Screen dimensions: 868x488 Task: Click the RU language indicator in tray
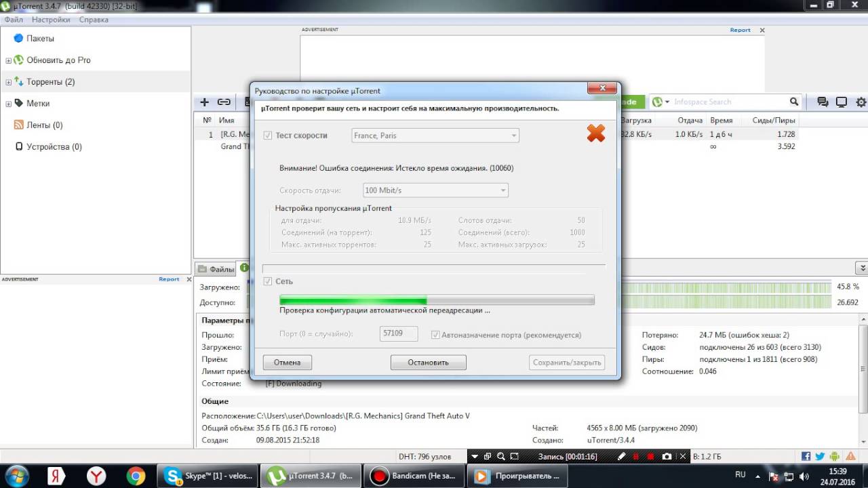741,475
